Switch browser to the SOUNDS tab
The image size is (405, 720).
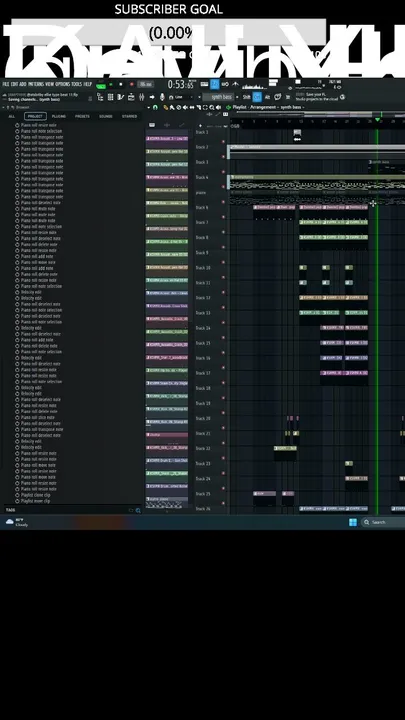[x=106, y=116]
